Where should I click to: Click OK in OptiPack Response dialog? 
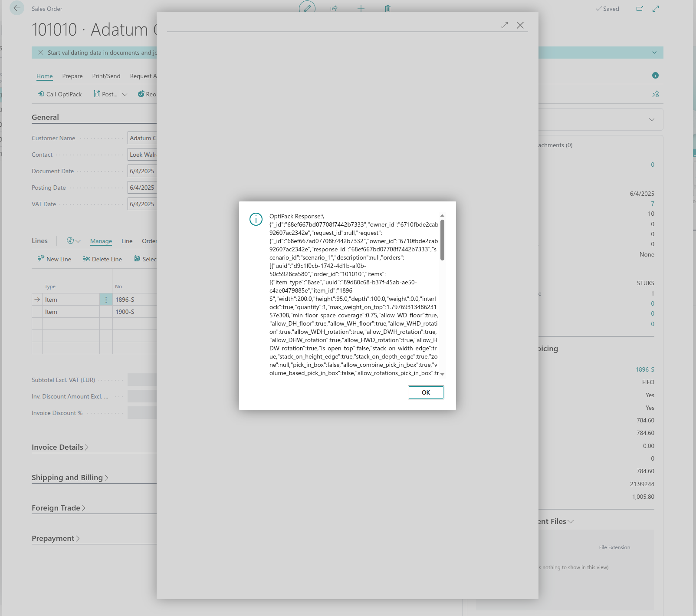pyautogui.click(x=426, y=392)
